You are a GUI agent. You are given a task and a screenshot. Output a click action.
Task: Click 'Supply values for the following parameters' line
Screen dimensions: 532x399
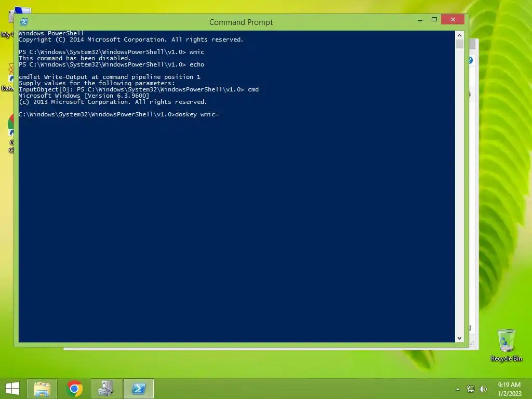(97, 83)
